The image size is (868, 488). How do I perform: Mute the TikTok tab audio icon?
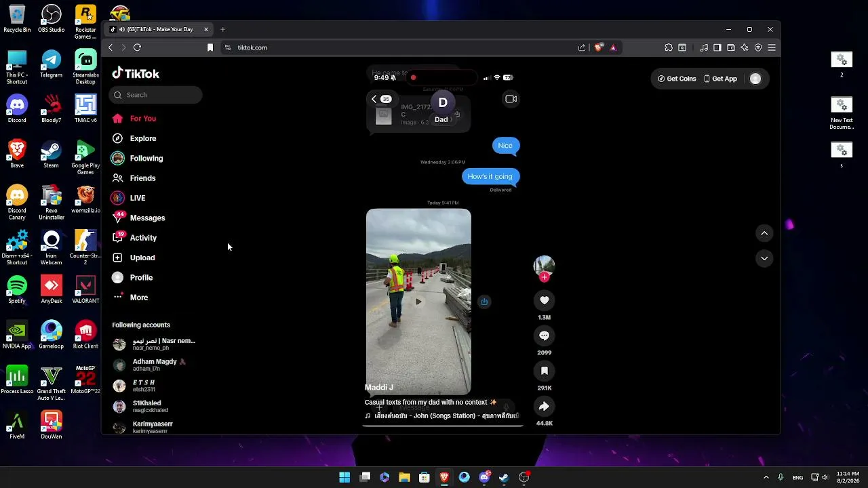122,29
